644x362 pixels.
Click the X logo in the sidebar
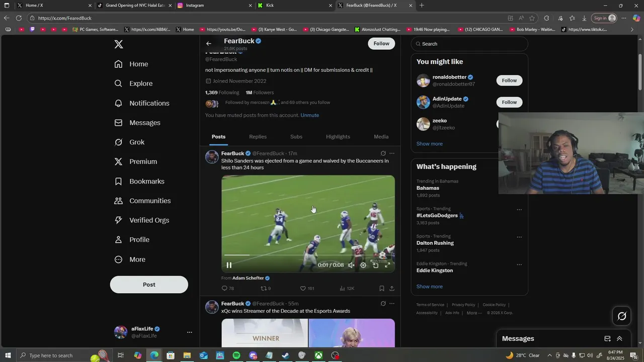[119, 44]
